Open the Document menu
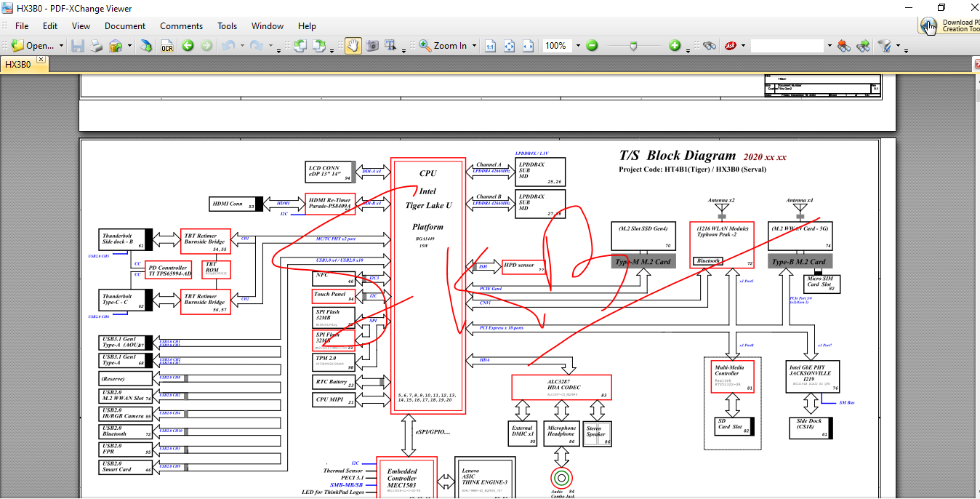 click(125, 26)
